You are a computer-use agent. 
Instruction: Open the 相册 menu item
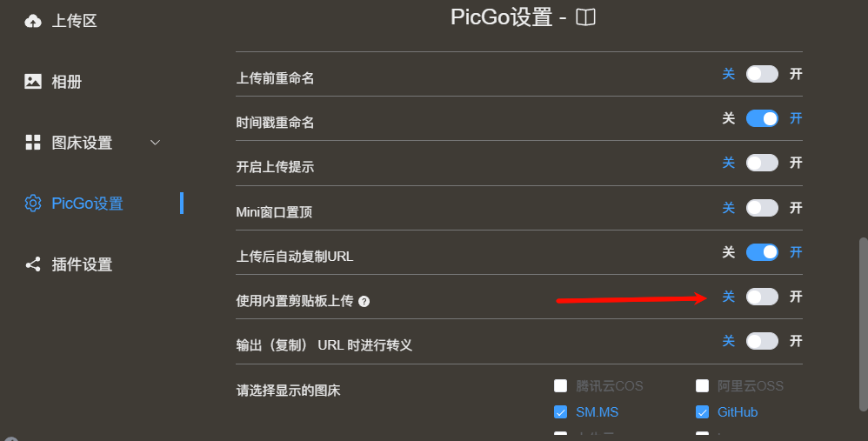tap(67, 82)
